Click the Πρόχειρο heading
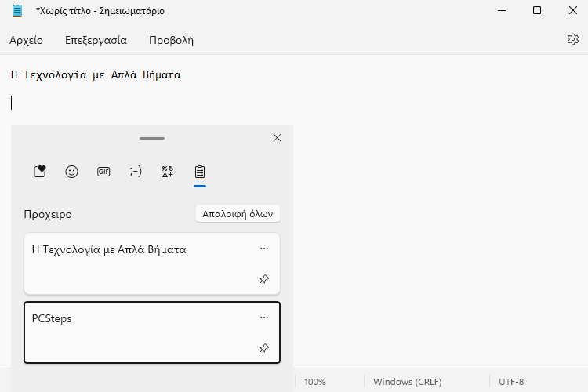 click(x=48, y=214)
